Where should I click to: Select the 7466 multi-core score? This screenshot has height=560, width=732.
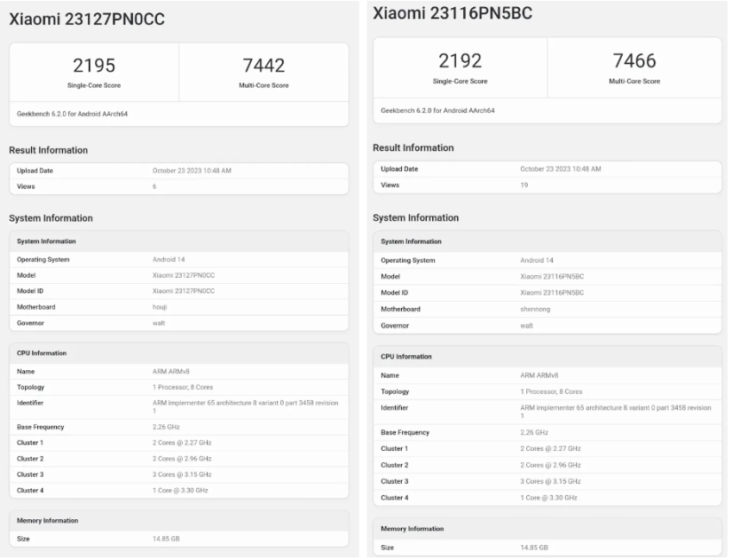[x=634, y=60]
